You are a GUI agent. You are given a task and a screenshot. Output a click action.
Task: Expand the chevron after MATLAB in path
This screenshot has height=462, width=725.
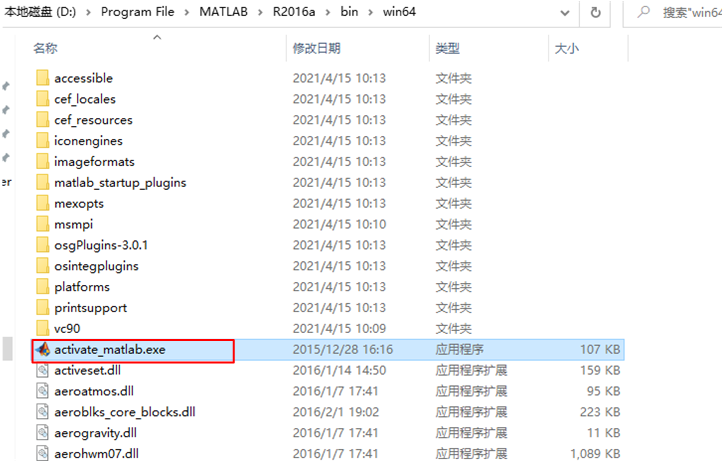pyautogui.click(x=260, y=12)
